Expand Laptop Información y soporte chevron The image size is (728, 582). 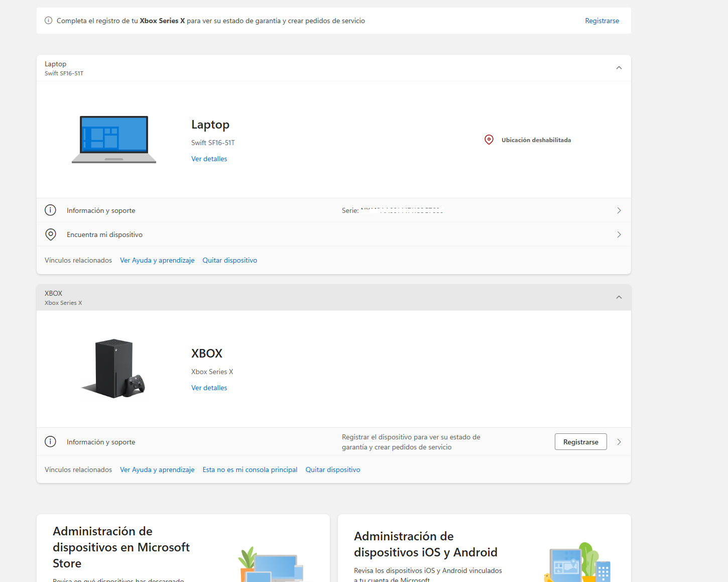tap(619, 210)
